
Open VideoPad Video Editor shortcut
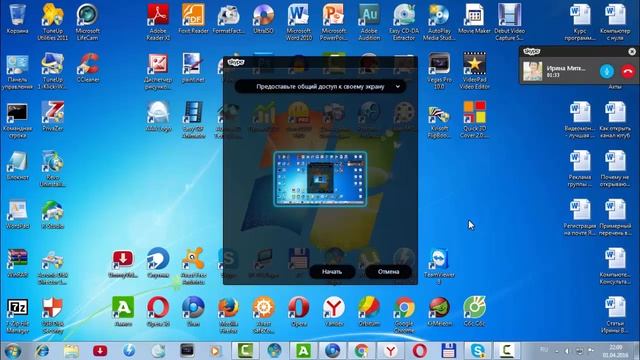coord(474,71)
